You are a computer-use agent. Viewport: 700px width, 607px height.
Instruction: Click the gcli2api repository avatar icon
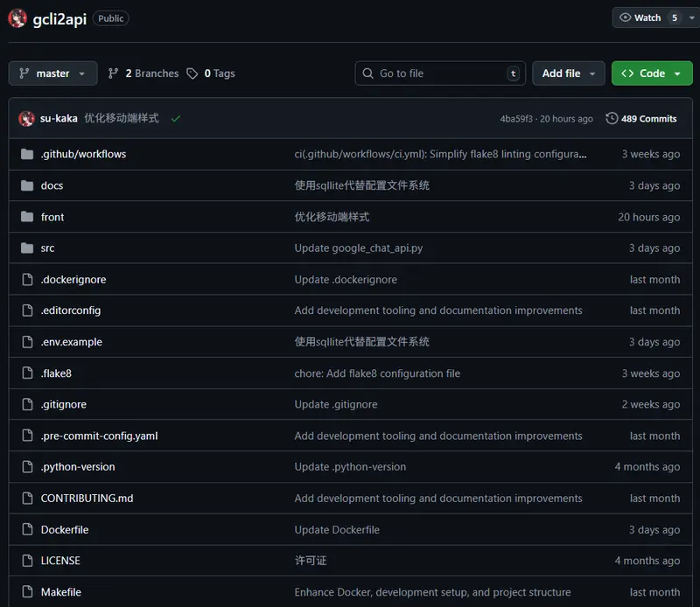click(x=17, y=18)
